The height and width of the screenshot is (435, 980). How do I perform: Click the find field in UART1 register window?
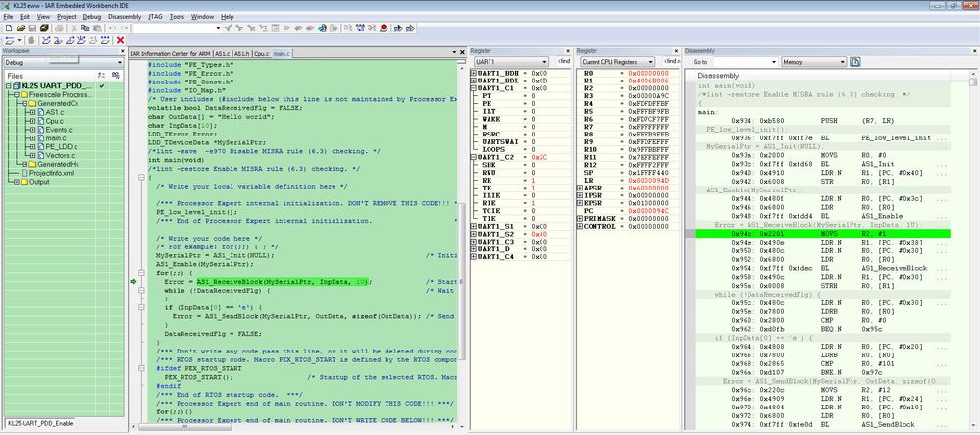tap(564, 61)
